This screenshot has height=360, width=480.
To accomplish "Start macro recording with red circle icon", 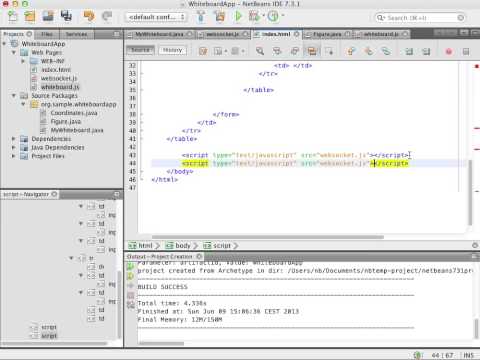I will click(449, 51).
